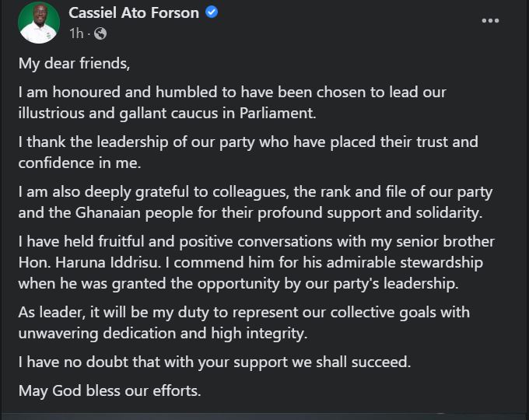Click the paragraph beginning "As leader, it will"

pyautogui.click(x=244, y=323)
